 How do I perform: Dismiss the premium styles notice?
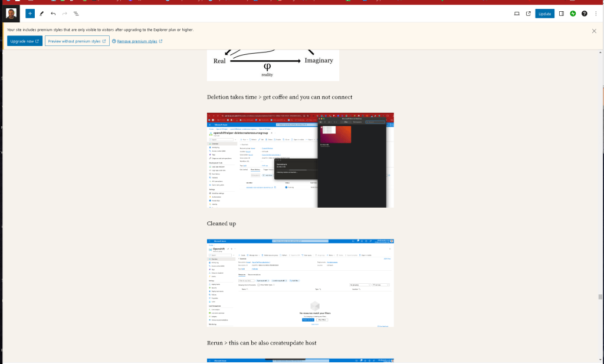click(x=594, y=31)
